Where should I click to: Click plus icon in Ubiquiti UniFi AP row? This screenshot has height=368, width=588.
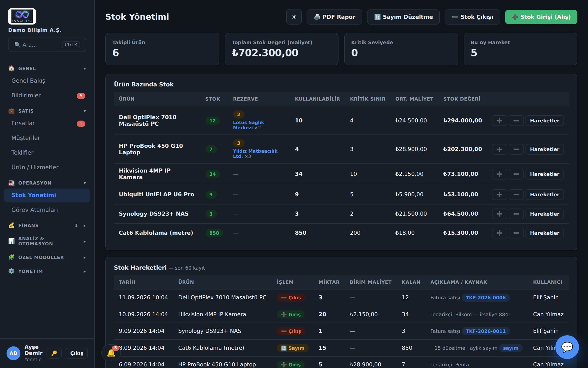499,194
